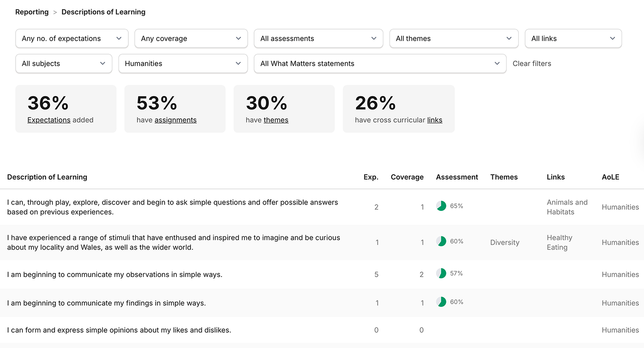Select the Diversity theme in the table
644x348 pixels.
click(x=504, y=243)
